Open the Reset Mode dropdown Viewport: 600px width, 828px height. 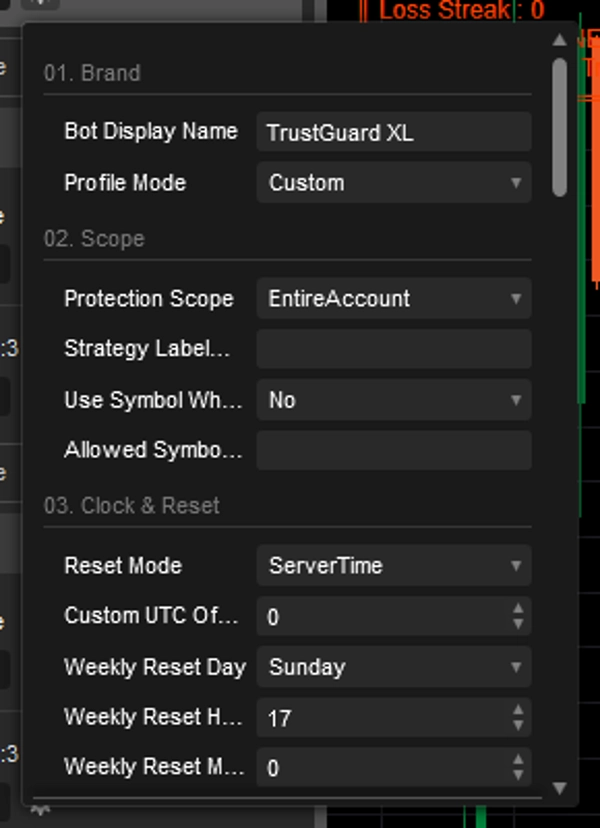393,566
